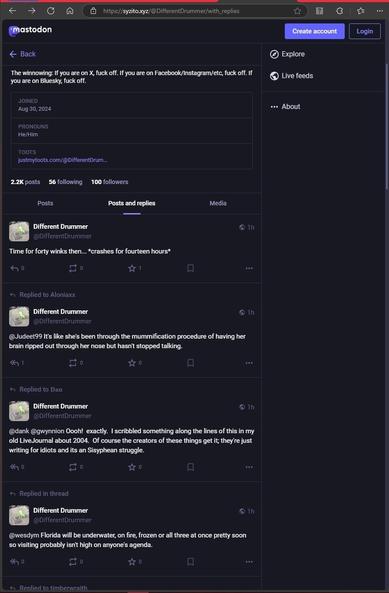This screenshot has width=389, height=593.
Task: Open more options on forty winks post
Action: pyautogui.click(x=249, y=268)
